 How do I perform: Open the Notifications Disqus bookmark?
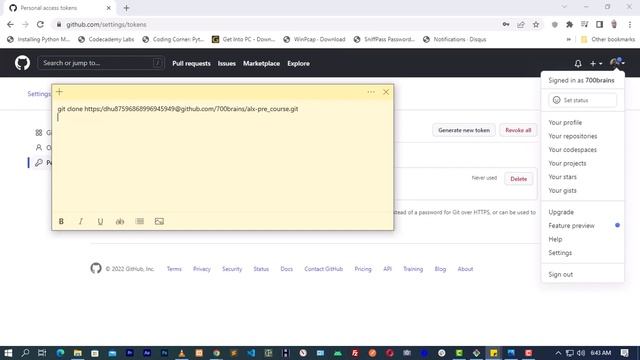click(455, 40)
